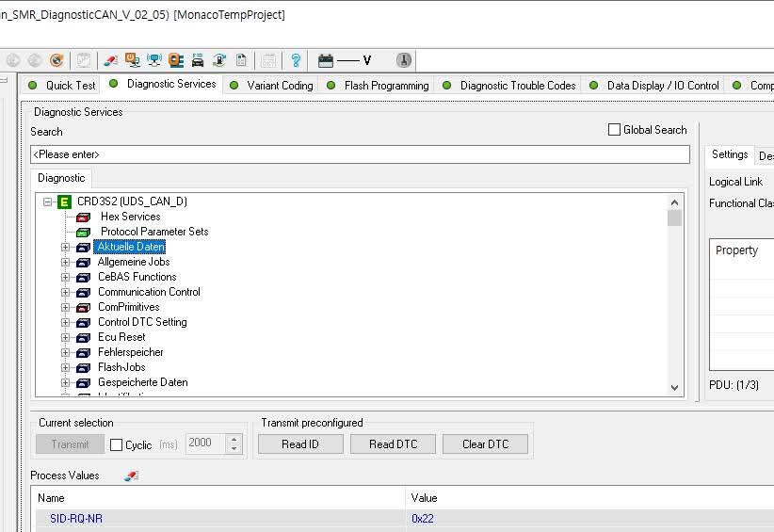Click the green E ECU icon for CRD3S2
774x532 pixels.
point(64,202)
